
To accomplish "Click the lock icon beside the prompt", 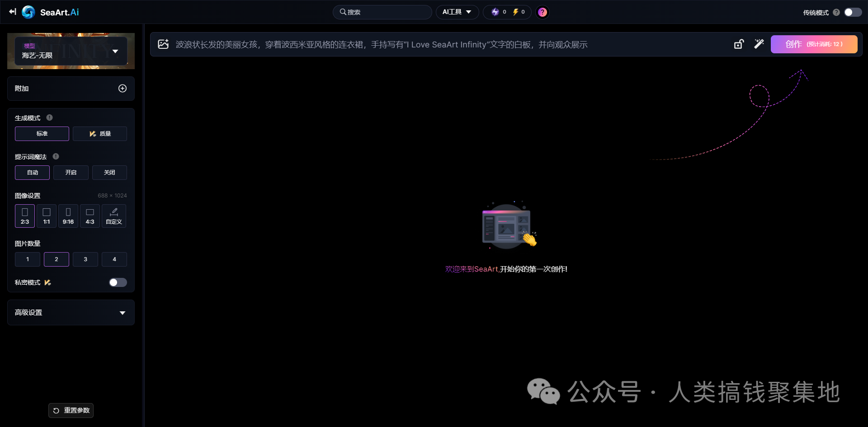I will tap(739, 44).
